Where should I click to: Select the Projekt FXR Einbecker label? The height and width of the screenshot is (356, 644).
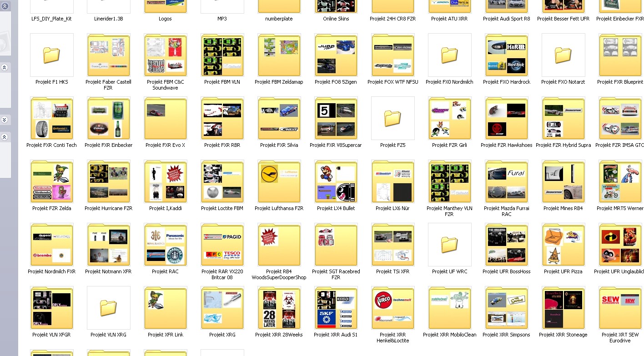109,145
